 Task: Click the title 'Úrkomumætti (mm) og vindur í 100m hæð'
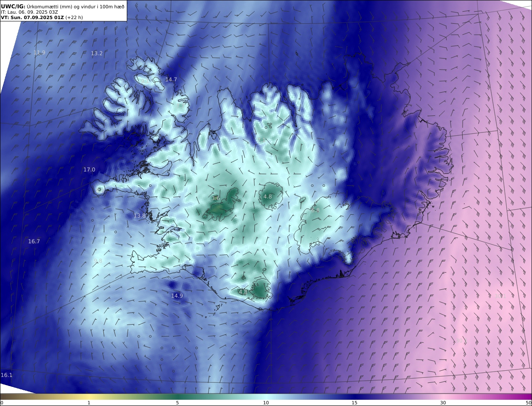point(75,6)
